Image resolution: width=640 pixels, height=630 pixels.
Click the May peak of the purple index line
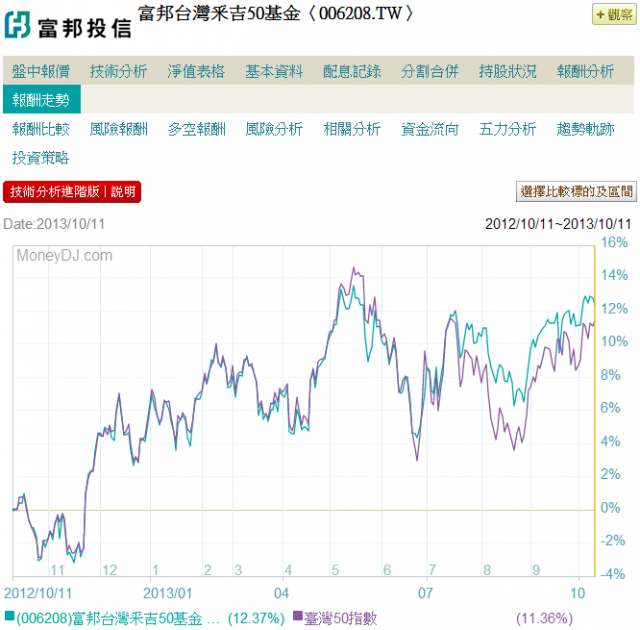tap(353, 268)
